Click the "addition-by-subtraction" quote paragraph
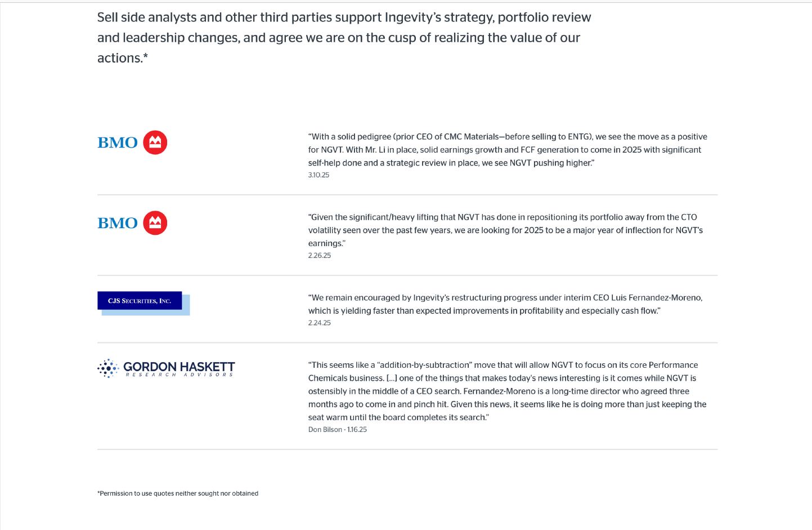 coord(506,391)
